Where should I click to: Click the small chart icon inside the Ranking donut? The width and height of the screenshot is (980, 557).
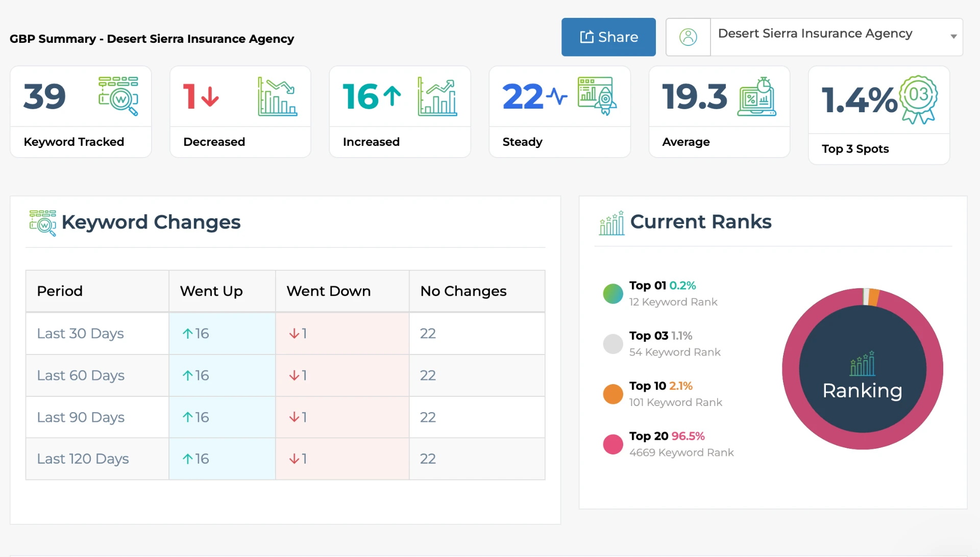coord(863,364)
